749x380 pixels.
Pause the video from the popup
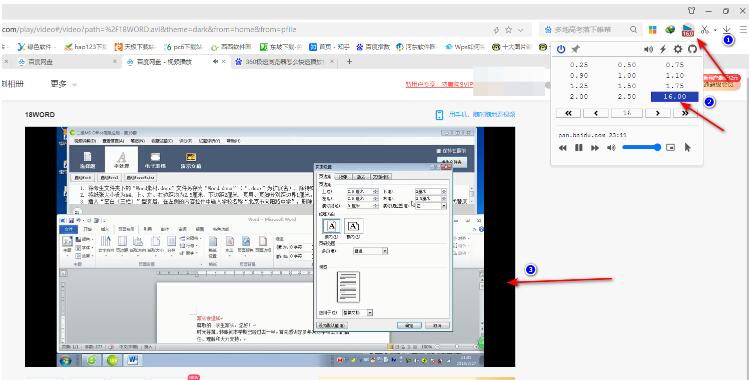pyautogui.click(x=578, y=148)
